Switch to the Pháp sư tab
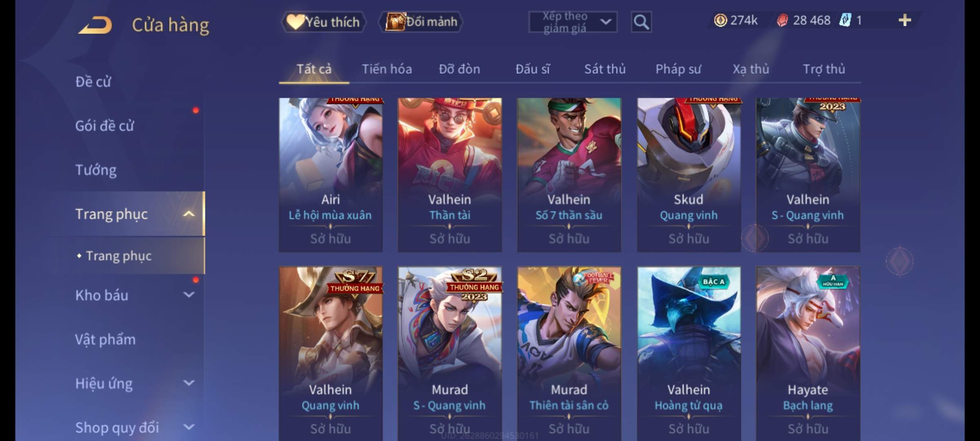Screen dimensions: 980x441 [678, 69]
